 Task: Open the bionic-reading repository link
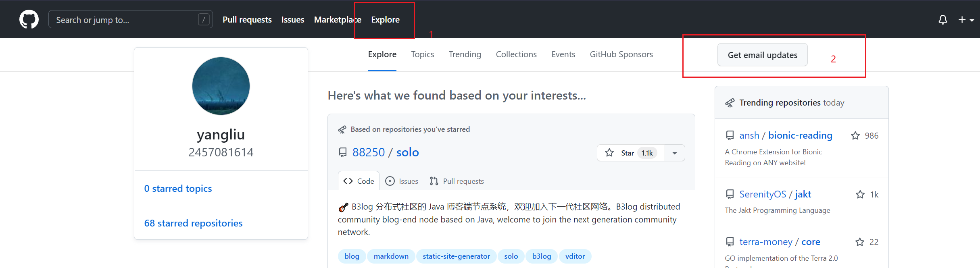(x=800, y=135)
